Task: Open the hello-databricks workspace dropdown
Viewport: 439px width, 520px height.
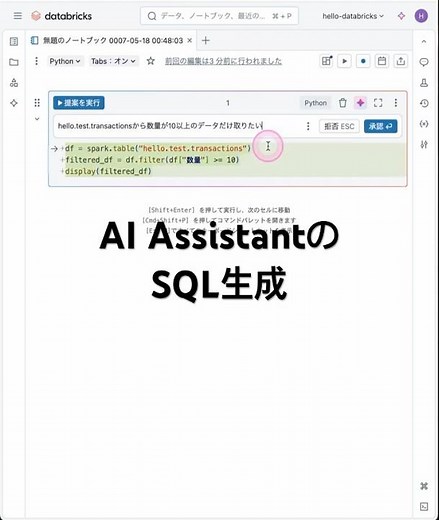Action: 353,16
